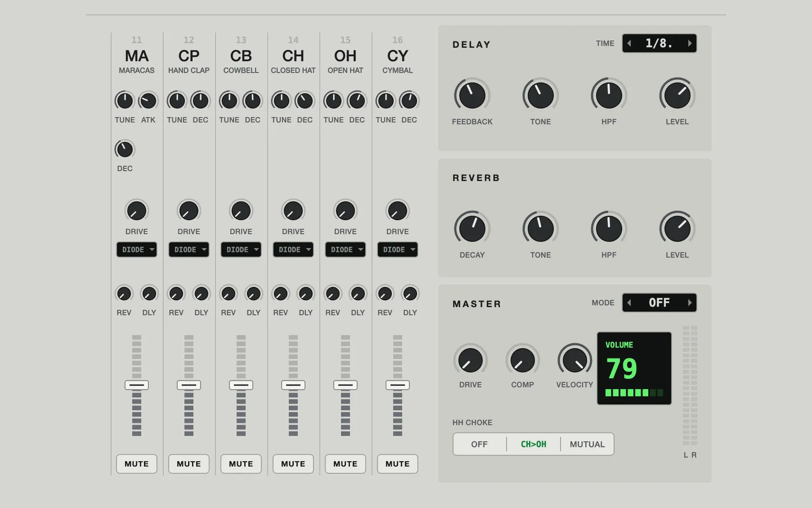Click the Cowbell TUNE knob
The width and height of the screenshot is (812, 508).
pyautogui.click(x=229, y=101)
